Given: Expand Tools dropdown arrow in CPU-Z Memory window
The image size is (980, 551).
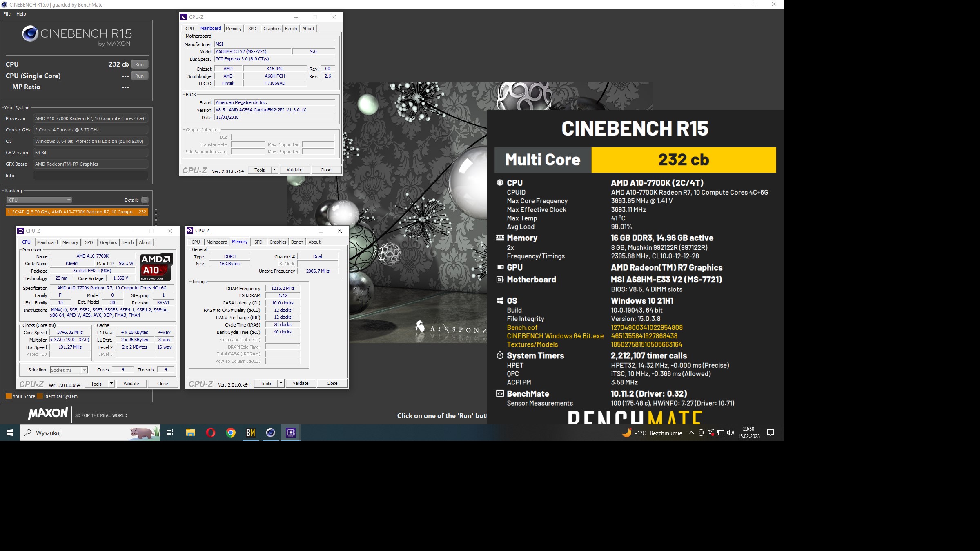Looking at the screenshot, I should (x=281, y=383).
